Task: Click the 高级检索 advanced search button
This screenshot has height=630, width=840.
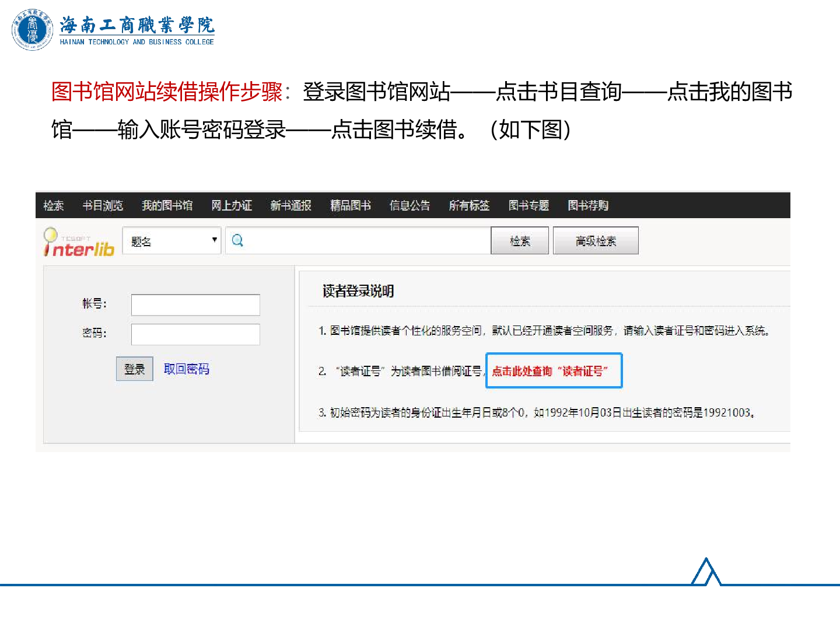Action: pos(596,241)
